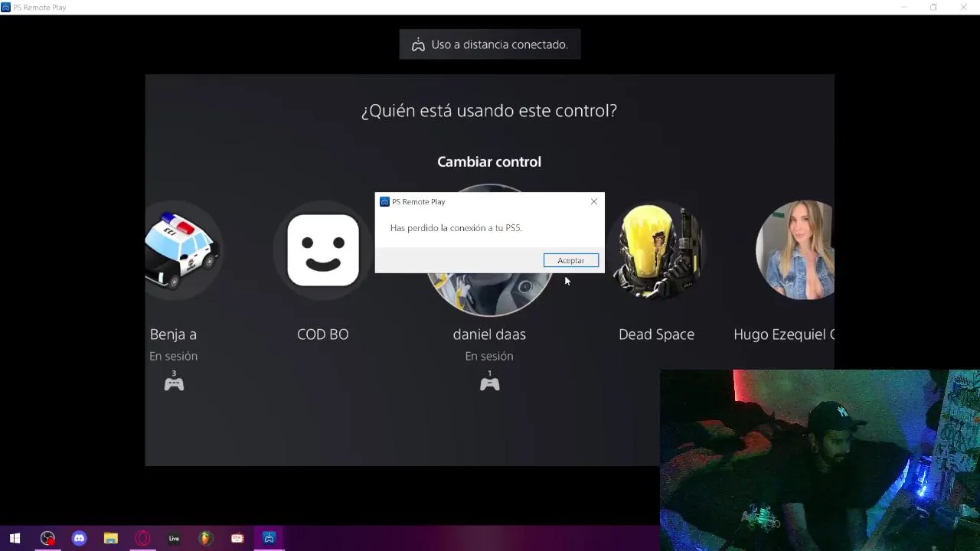This screenshot has height=551, width=980.
Task: Click the webcam overlay video
Action: (x=819, y=460)
